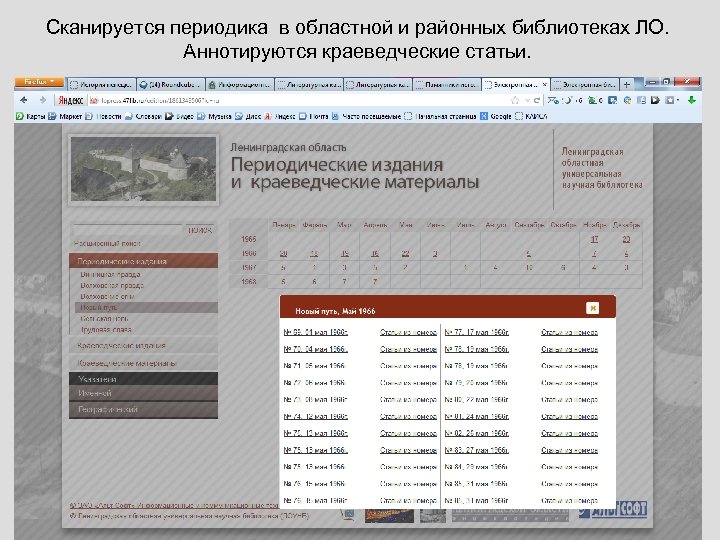The width and height of the screenshot is (720, 540).
Task: Open the Видео bookmark
Action: pyautogui.click(x=180, y=116)
